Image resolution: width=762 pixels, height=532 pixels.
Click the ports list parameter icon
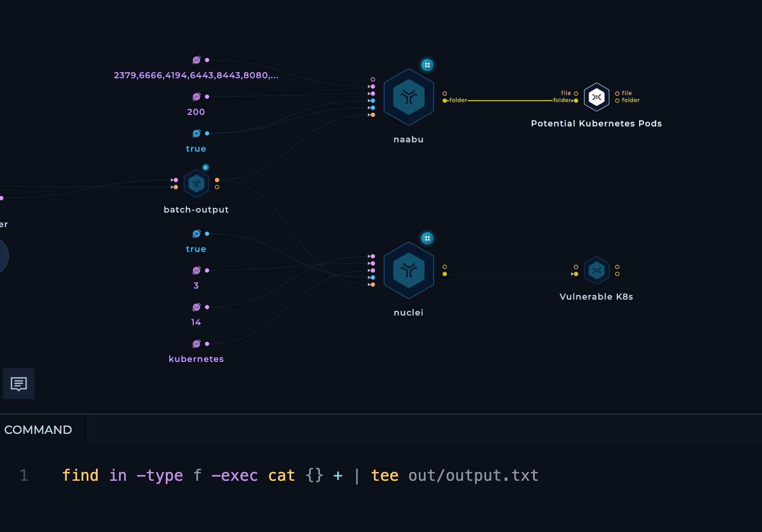pyautogui.click(x=197, y=60)
